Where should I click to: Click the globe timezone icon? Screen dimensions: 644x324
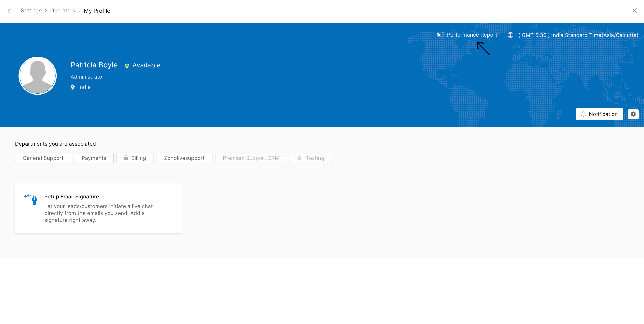point(510,35)
